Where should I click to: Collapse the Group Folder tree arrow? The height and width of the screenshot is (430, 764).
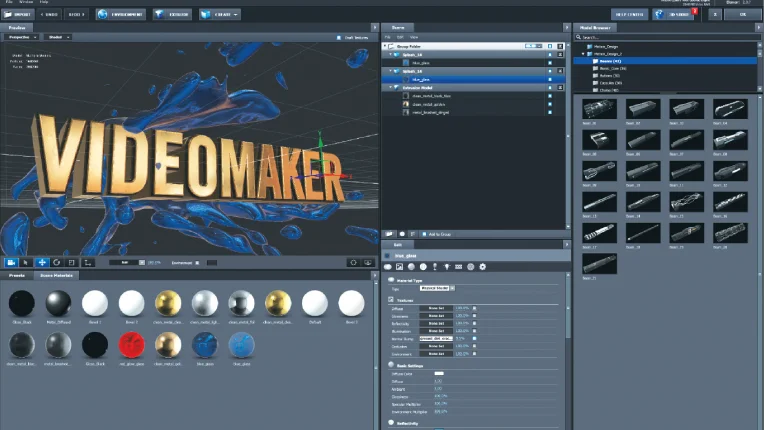click(385, 46)
